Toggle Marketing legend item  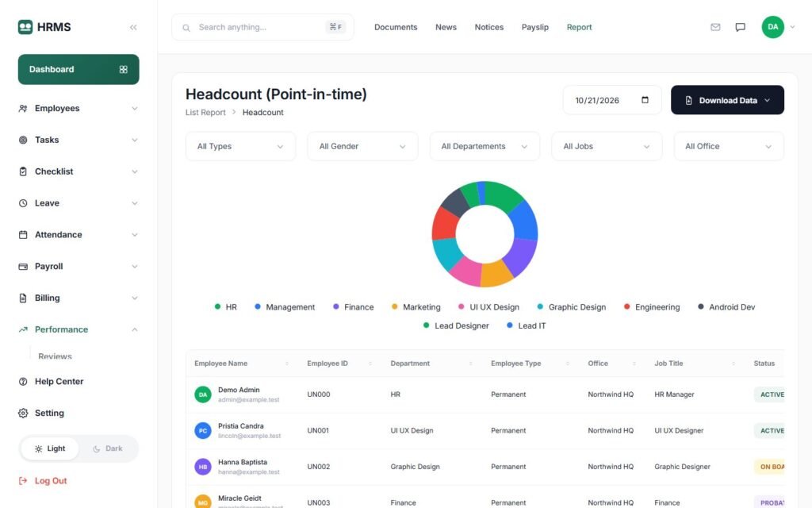pos(416,307)
